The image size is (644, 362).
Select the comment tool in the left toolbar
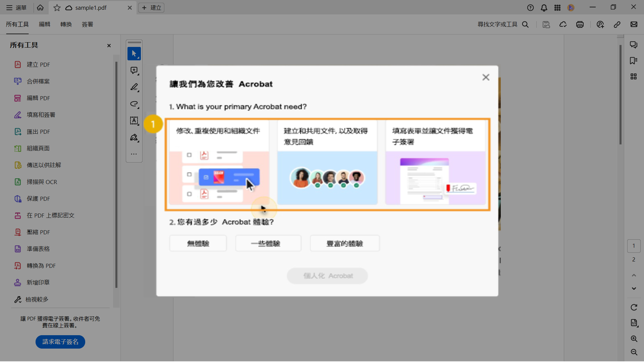point(134,70)
